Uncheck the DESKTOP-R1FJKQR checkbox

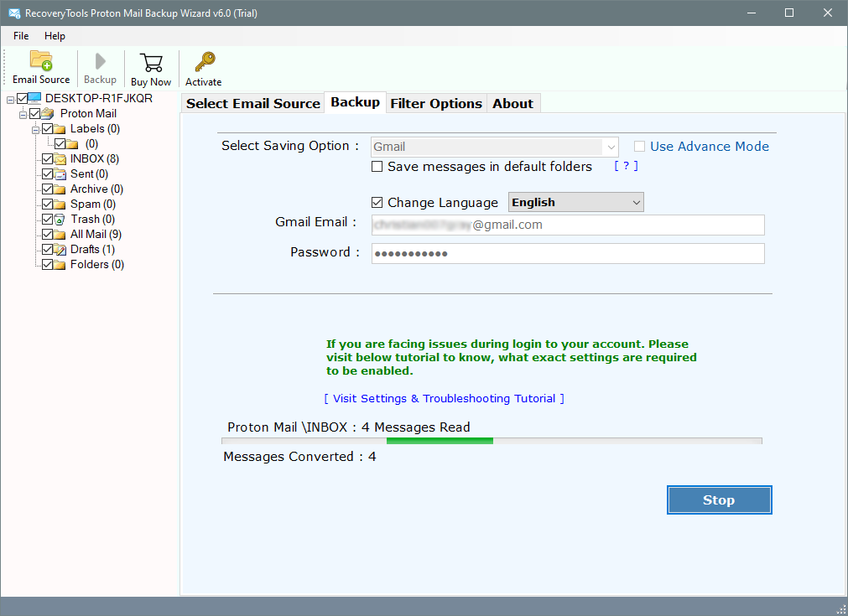22,98
